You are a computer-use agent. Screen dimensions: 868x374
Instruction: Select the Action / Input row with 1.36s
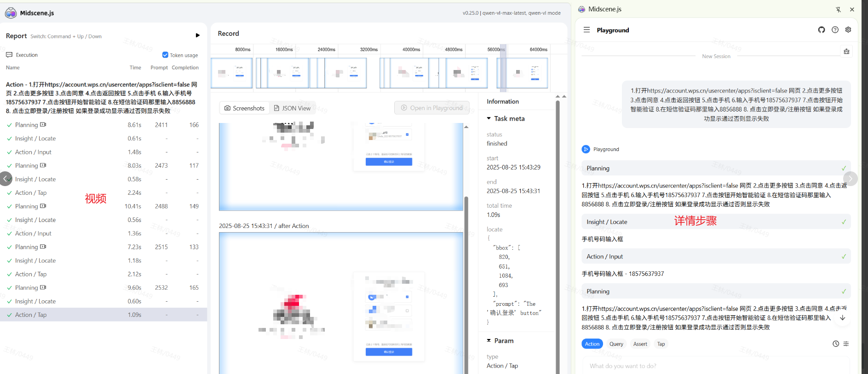(103, 234)
